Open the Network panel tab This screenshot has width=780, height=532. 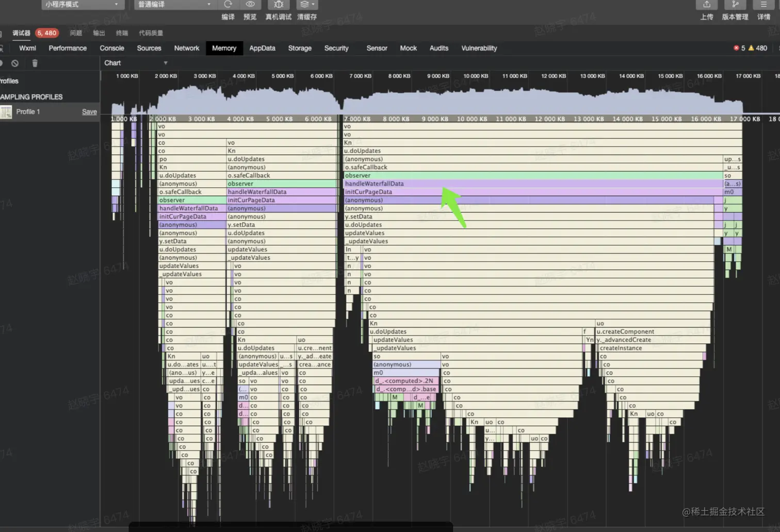pyautogui.click(x=187, y=48)
